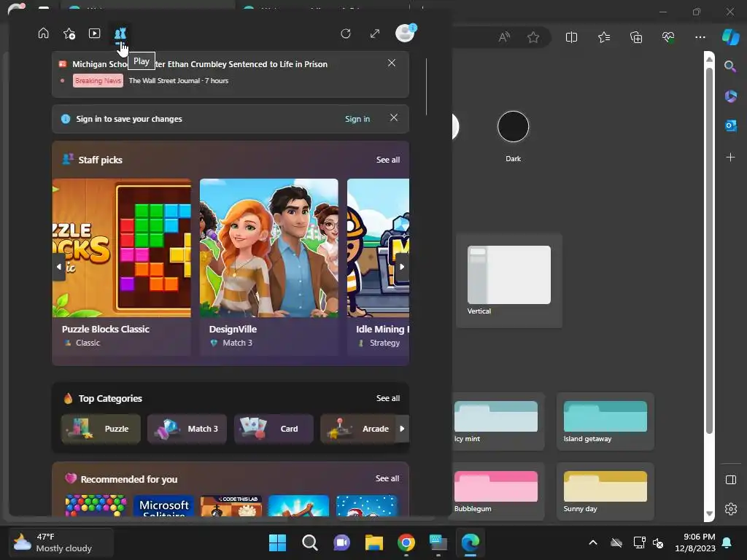This screenshot has height=560, width=747.
Task: Open the bubble shooter recommended game thumbnail
Action: [x=96, y=506]
